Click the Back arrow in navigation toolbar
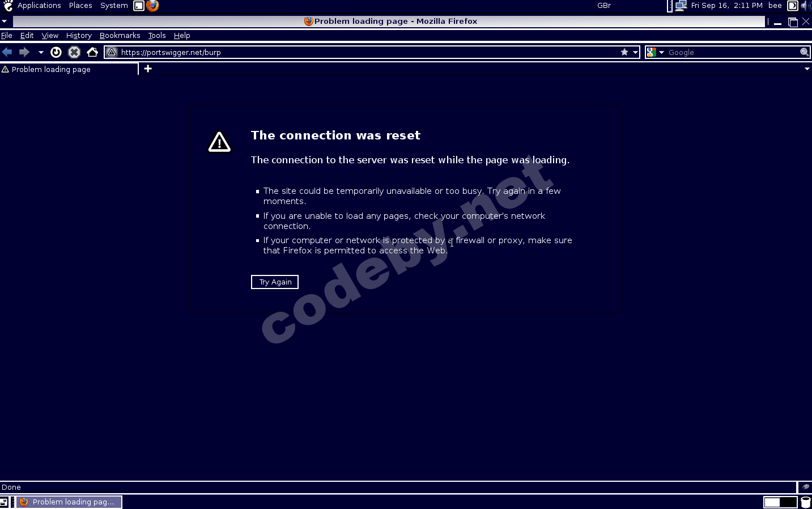Image resolution: width=812 pixels, height=509 pixels. point(7,52)
